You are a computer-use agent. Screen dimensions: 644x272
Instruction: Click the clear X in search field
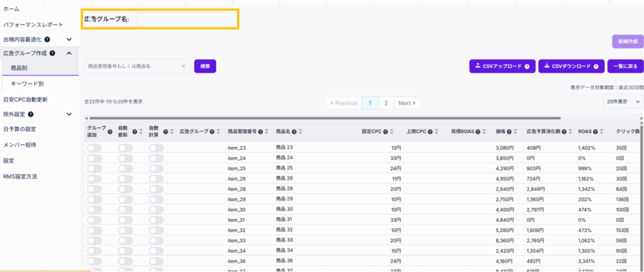[x=184, y=66]
